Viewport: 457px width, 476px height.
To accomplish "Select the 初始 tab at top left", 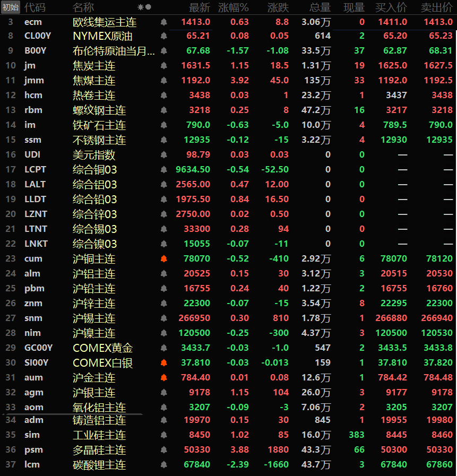I will (11, 7).
